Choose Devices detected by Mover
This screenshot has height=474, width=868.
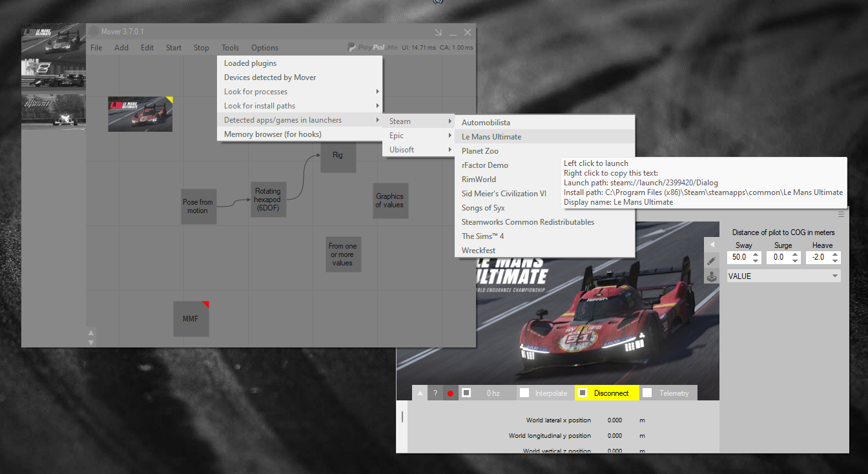[300, 77]
